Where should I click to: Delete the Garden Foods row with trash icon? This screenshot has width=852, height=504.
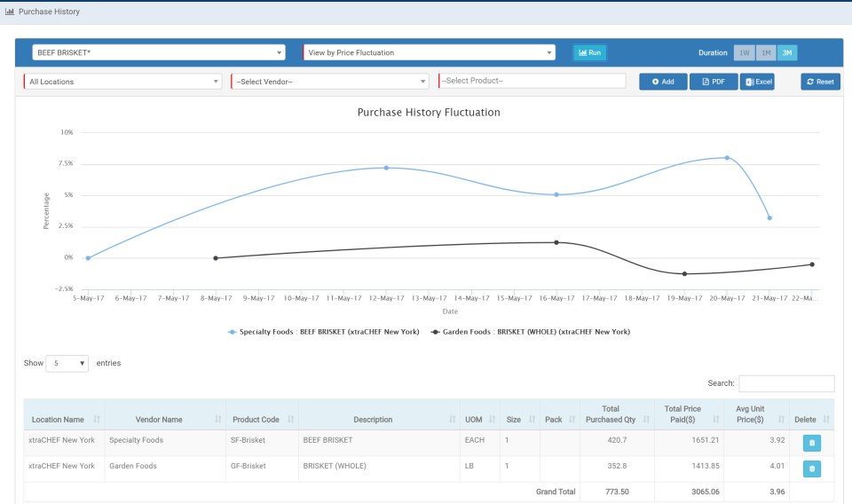(x=812, y=469)
